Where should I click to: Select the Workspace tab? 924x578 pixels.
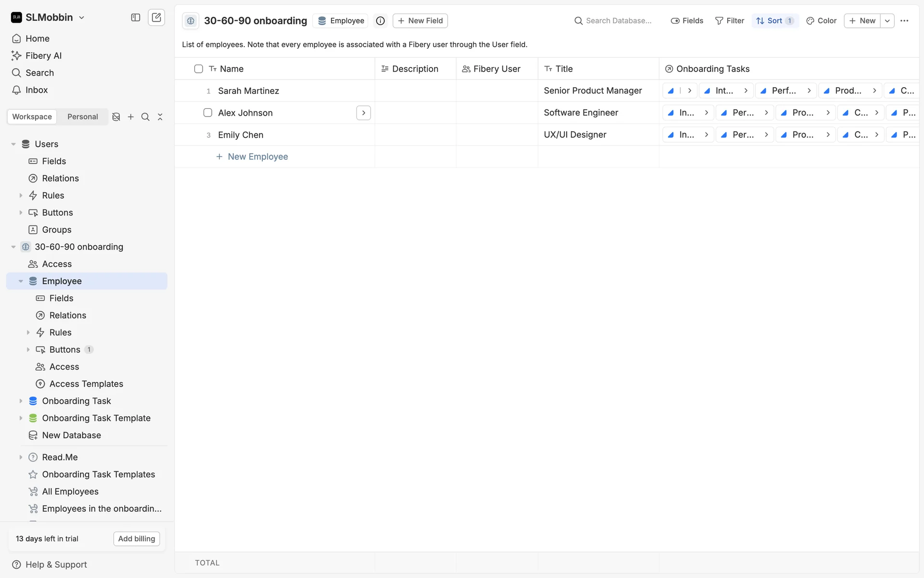pyautogui.click(x=32, y=117)
